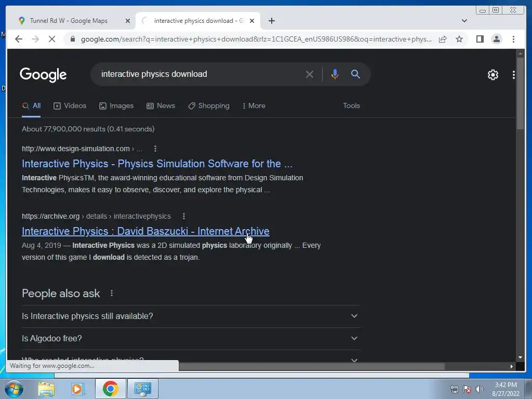The width and height of the screenshot is (532, 399).
Task: Open the volume speaker tray icon
Action: pos(479,389)
